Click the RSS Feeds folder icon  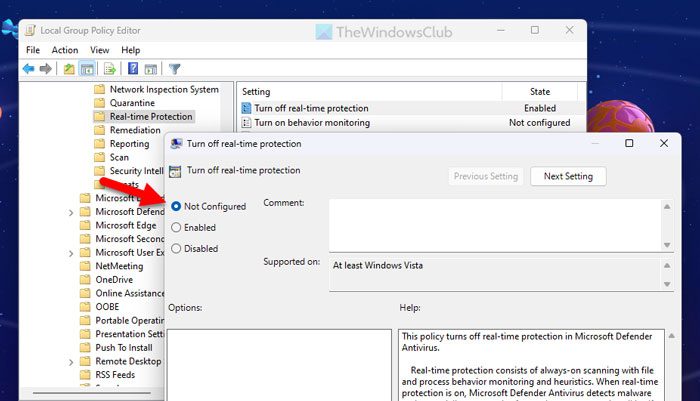click(85, 375)
